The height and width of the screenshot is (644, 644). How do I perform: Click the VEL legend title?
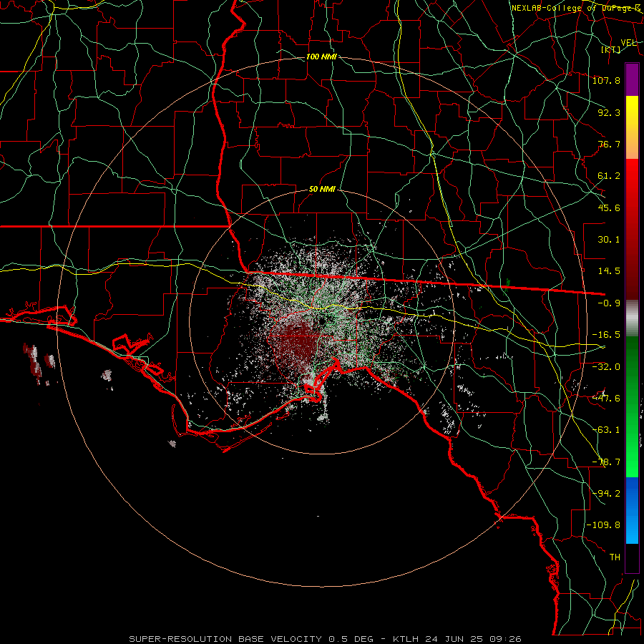tap(628, 42)
